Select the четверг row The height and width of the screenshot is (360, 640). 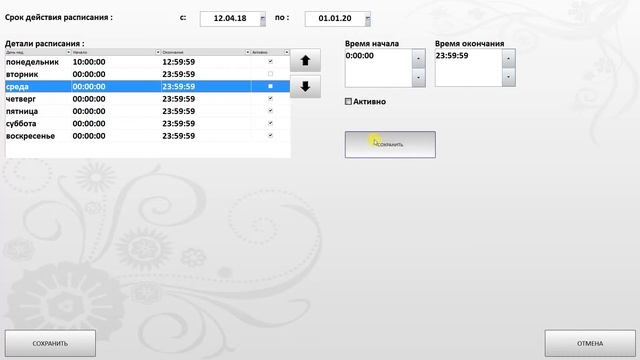[x=147, y=98]
